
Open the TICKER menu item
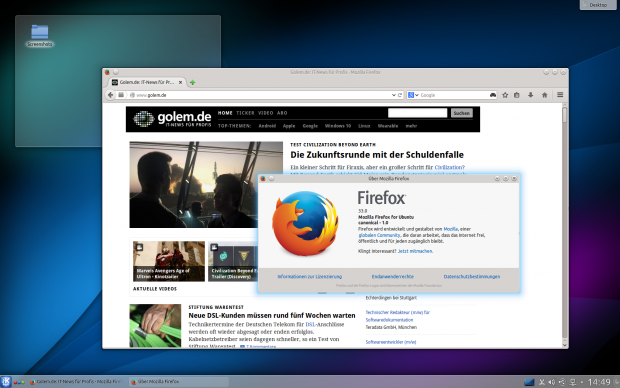tap(245, 113)
